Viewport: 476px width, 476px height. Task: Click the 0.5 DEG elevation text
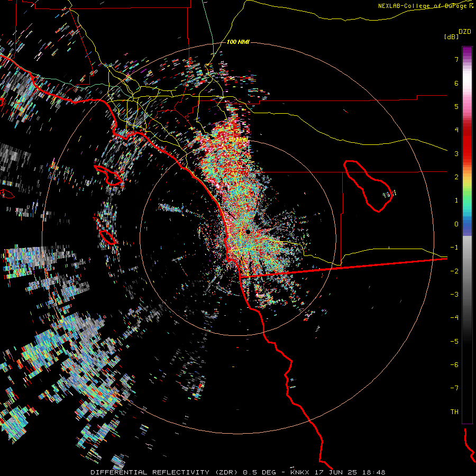click(259, 472)
